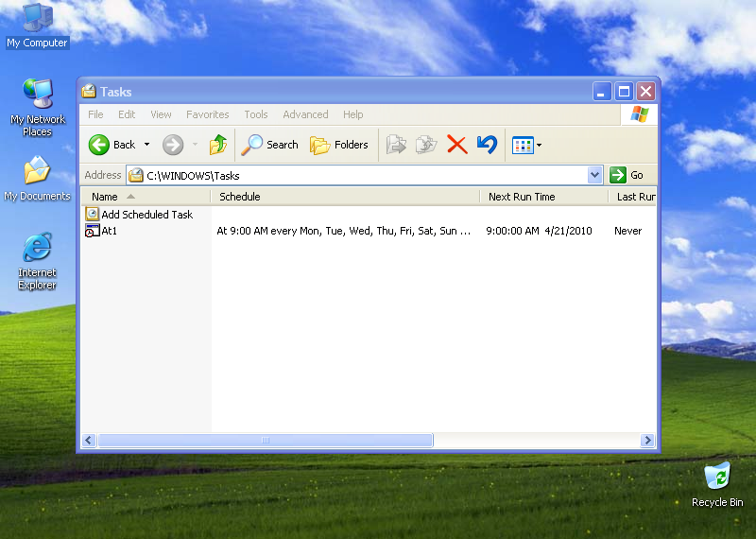Click the horizontal scrollbar thumb

point(266,440)
